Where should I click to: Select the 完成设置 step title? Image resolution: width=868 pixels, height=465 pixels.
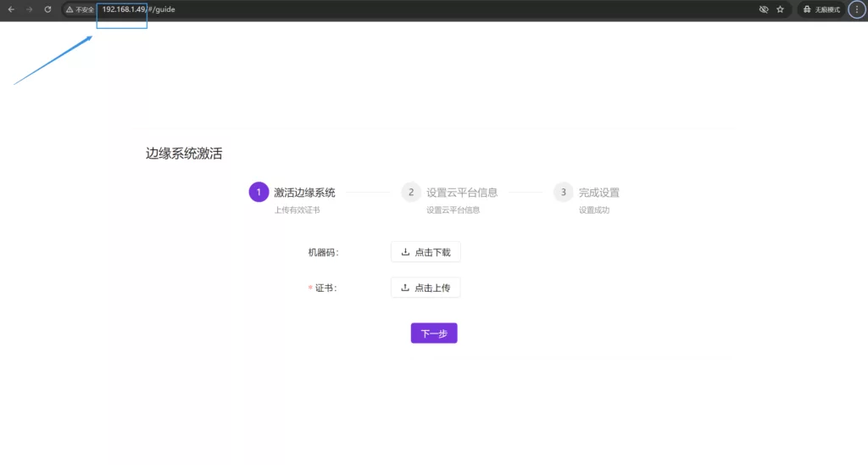[x=599, y=193]
